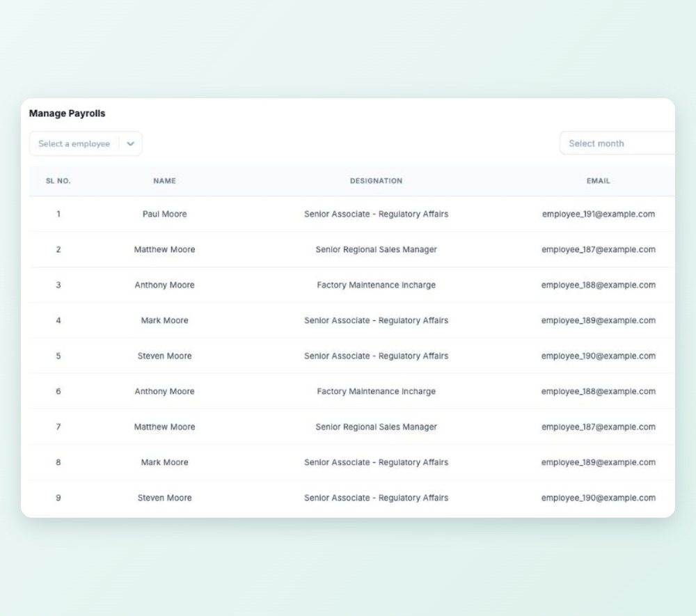This screenshot has height=616, width=696.
Task: Select Steven Moore in row 5
Action: click(x=165, y=356)
